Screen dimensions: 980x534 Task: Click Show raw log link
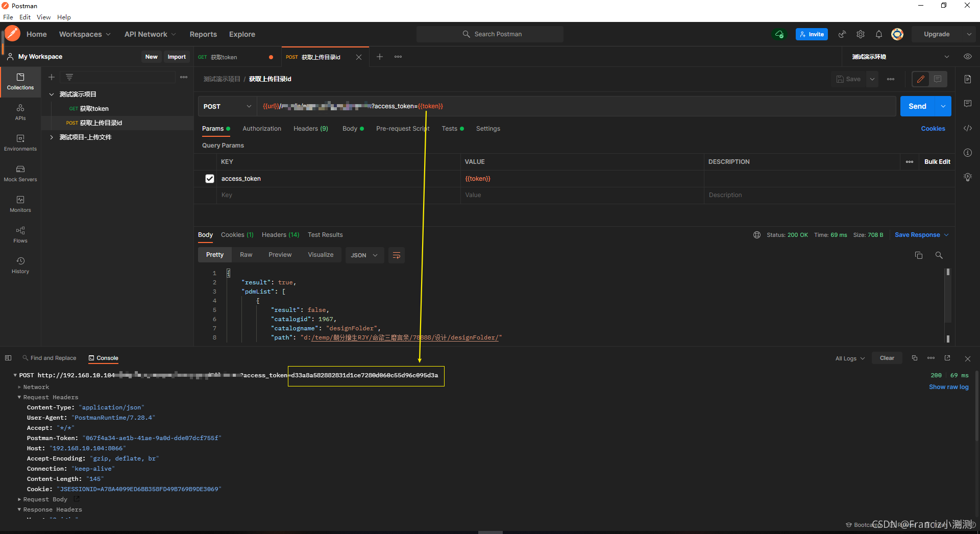pos(949,387)
